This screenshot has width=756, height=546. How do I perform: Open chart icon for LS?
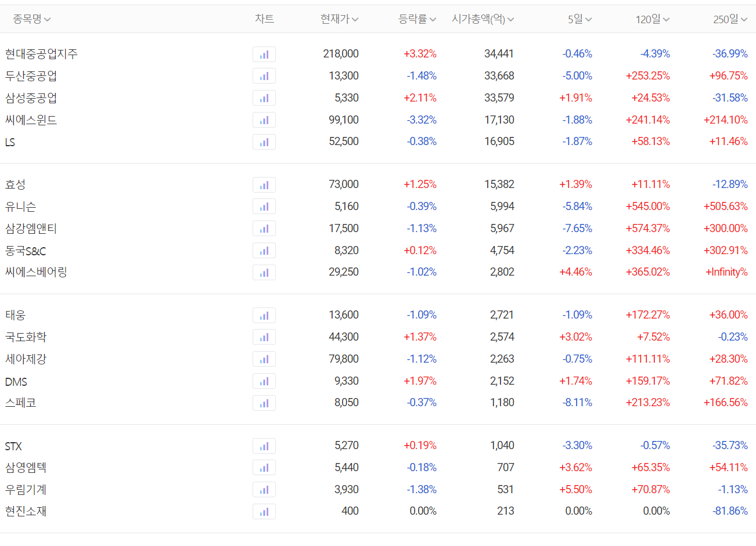tap(264, 142)
